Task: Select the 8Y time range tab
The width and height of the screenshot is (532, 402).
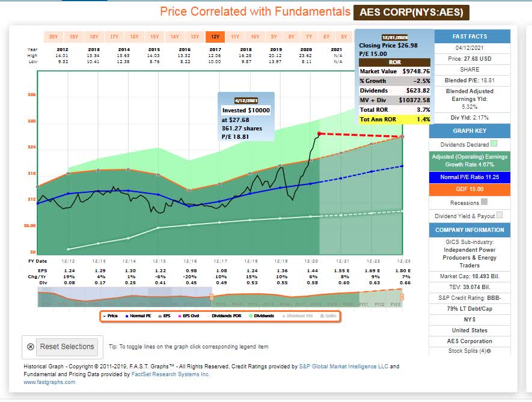Action: [x=292, y=37]
